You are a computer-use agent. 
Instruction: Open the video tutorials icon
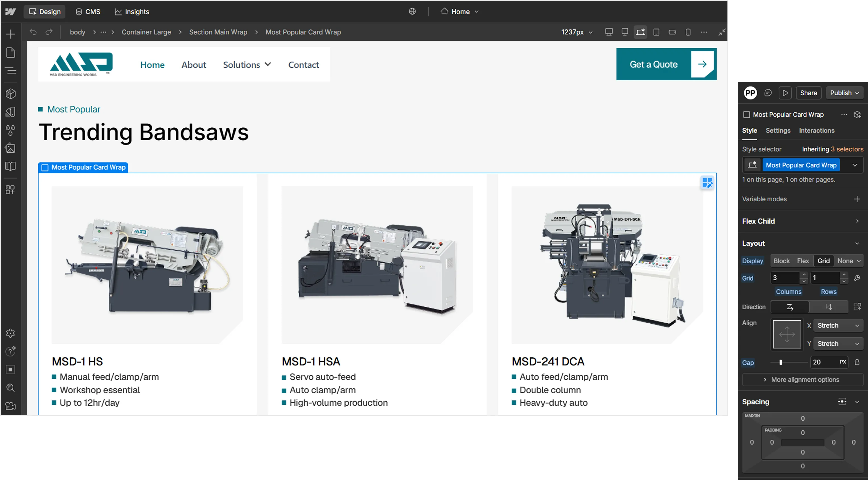11,406
